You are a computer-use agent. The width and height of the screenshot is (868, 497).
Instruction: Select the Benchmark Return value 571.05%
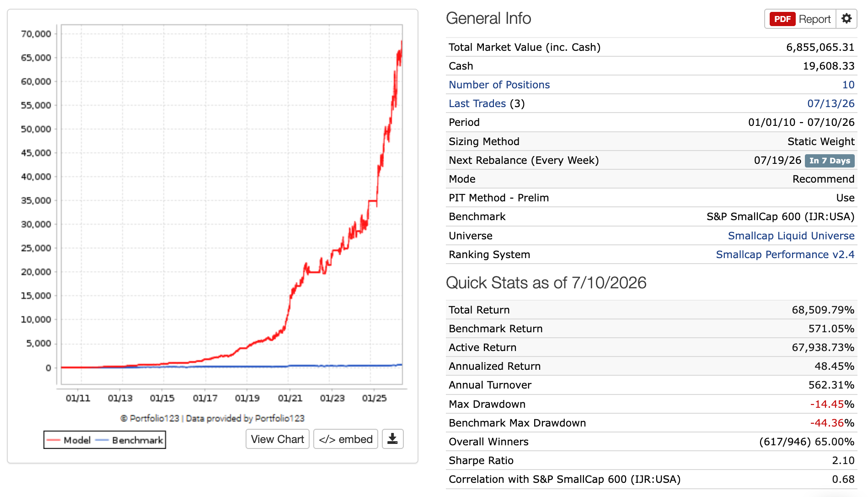(831, 329)
